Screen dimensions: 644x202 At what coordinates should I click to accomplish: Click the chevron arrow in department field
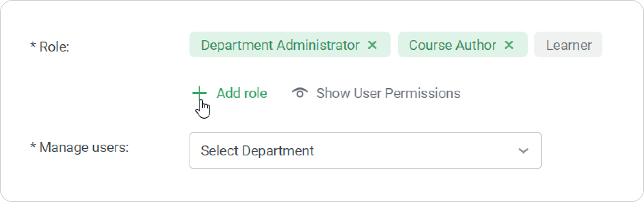(523, 150)
